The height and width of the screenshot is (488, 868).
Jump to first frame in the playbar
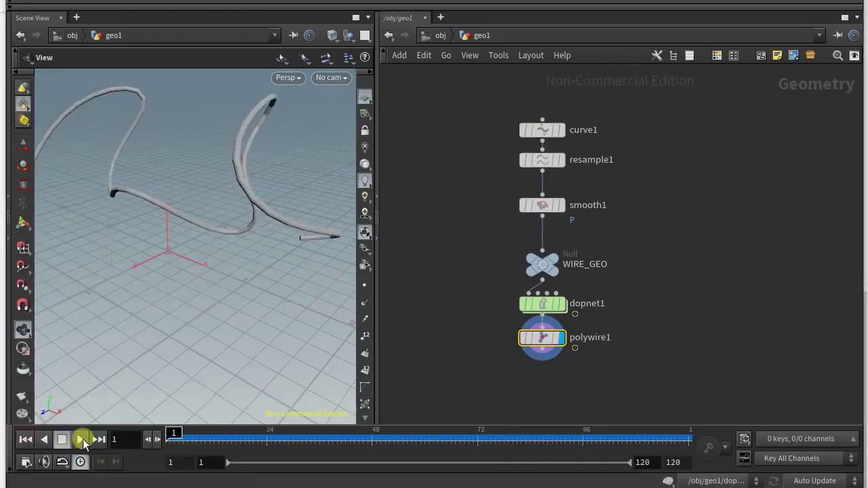(25, 440)
